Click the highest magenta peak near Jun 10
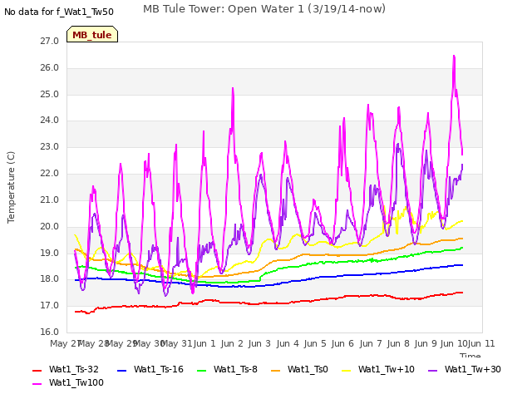The width and height of the screenshot is (532, 399). 454,57
